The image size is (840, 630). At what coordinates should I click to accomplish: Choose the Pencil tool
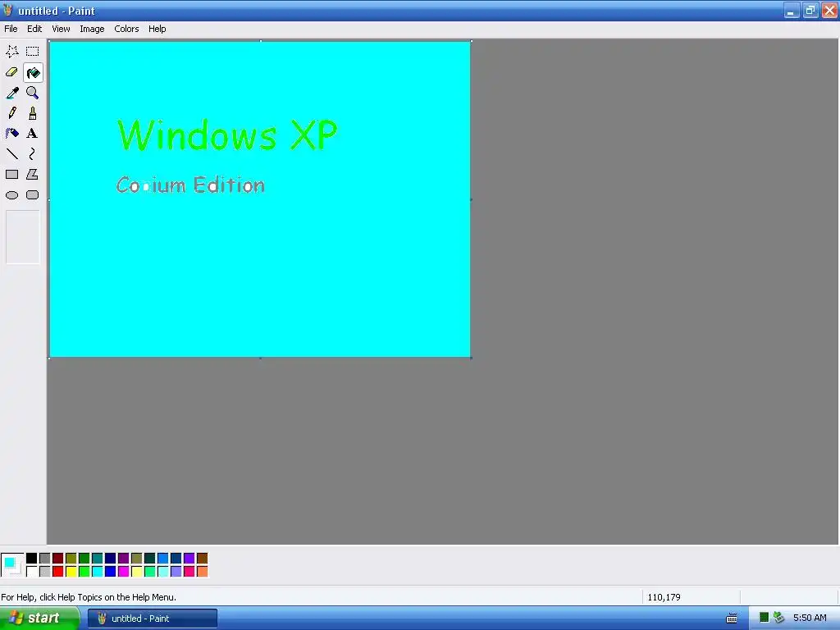point(11,113)
